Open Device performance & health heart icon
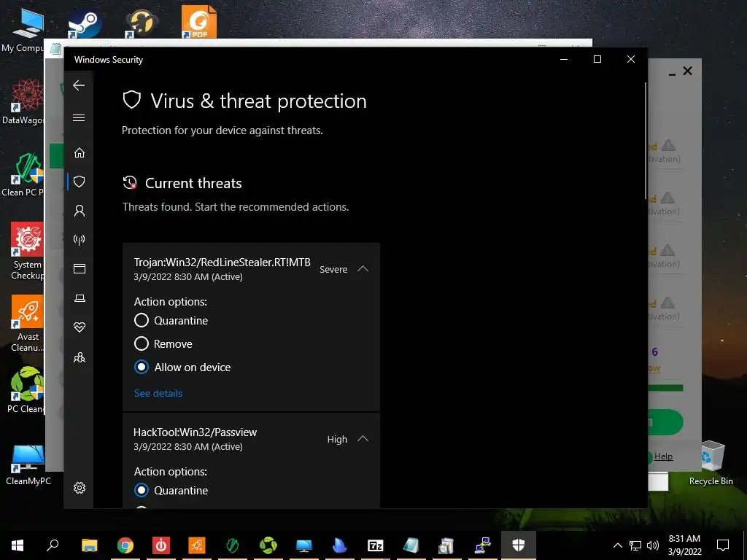747x560 pixels. coord(80,327)
